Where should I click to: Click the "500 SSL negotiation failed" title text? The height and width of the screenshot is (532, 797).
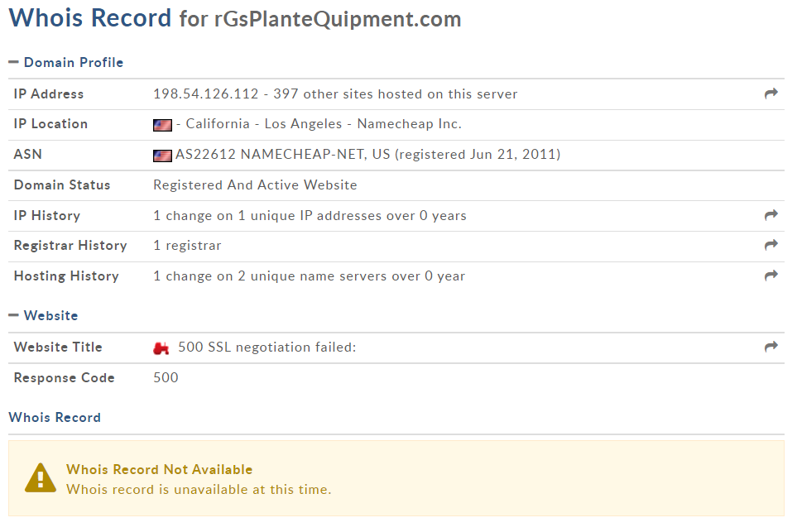pos(266,347)
